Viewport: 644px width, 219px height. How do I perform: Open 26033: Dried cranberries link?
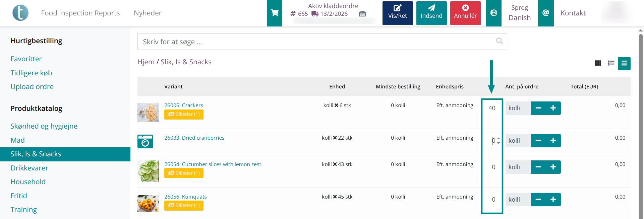click(x=194, y=138)
